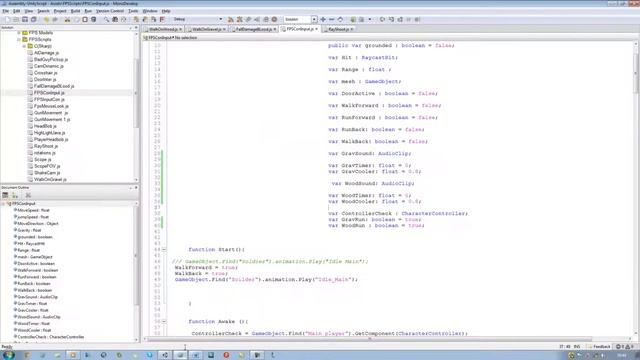This screenshot has height=360, width=640.
Task: Click the third Document Outline toolbar icon
Action: [28, 196]
